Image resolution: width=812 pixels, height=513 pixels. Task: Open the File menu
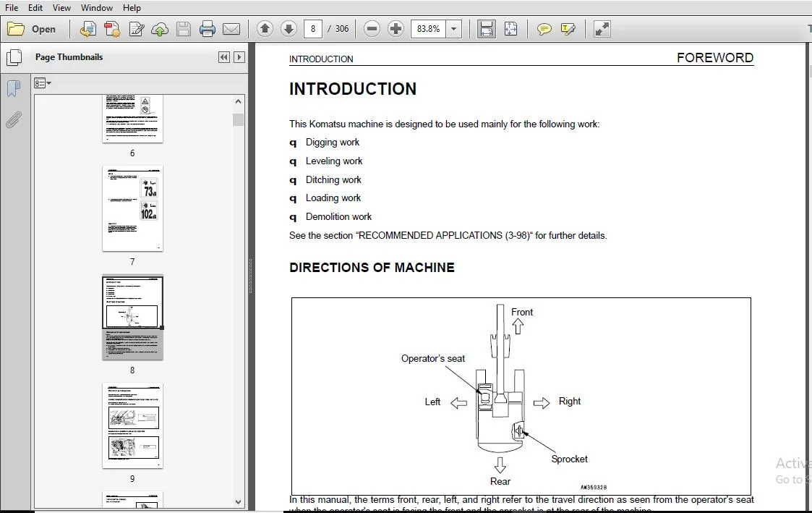[x=12, y=8]
